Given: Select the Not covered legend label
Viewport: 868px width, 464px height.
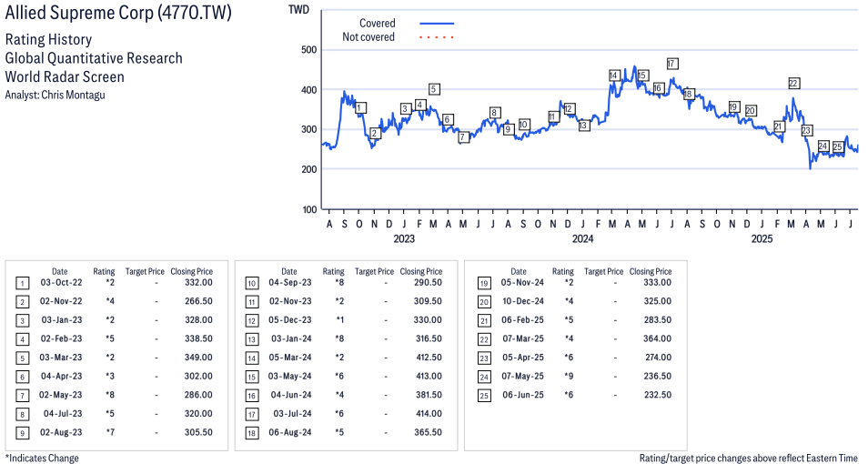Looking at the screenshot, I should click(x=368, y=37).
